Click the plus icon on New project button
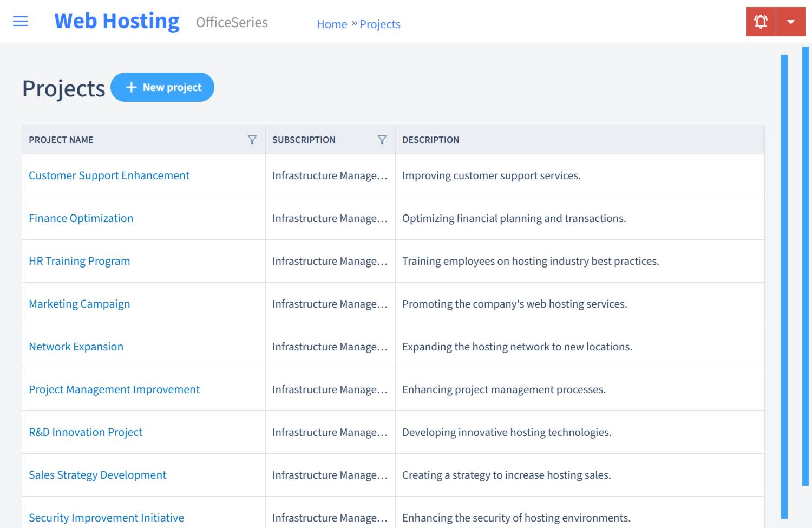The height and width of the screenshot is (528, 812). (x=132, y=87)
